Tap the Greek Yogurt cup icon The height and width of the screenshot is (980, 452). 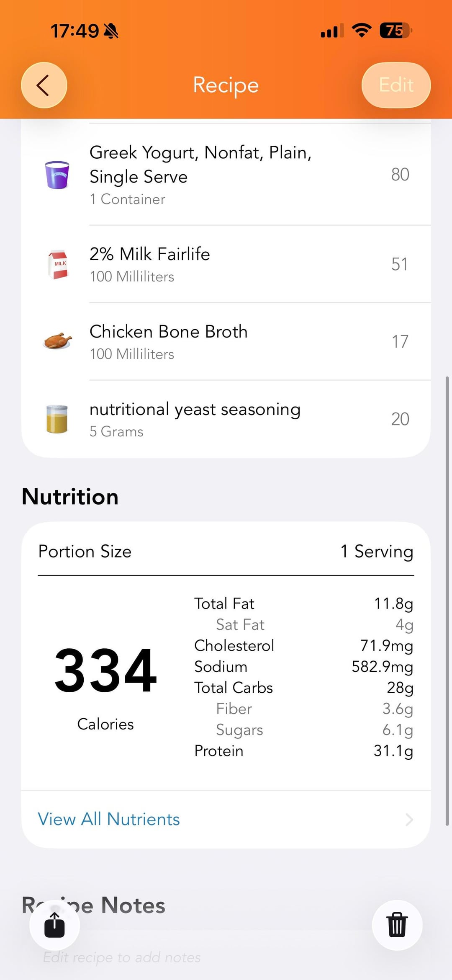(x=57, y=175)
